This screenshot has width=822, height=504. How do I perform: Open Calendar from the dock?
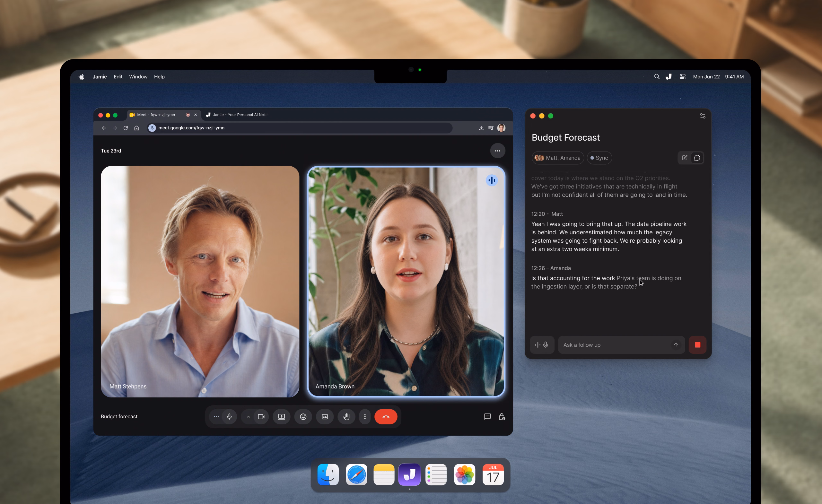pyautogui.click(x=493, y=475)
